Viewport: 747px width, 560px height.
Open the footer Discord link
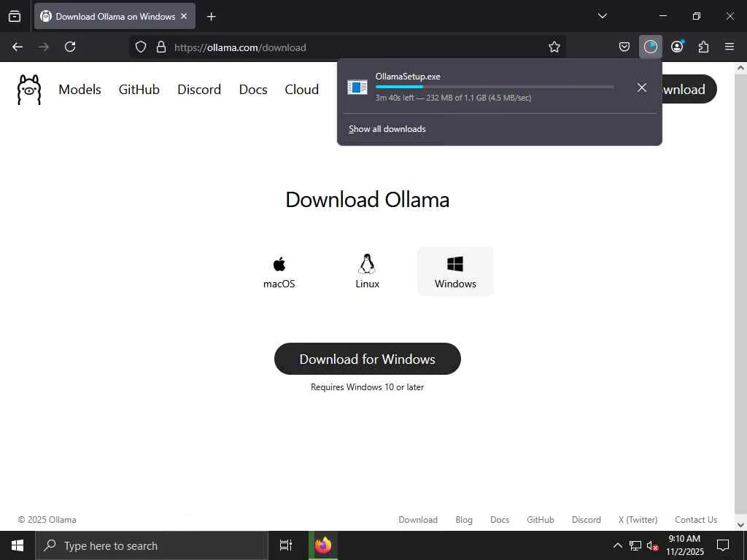click(586, 519)
